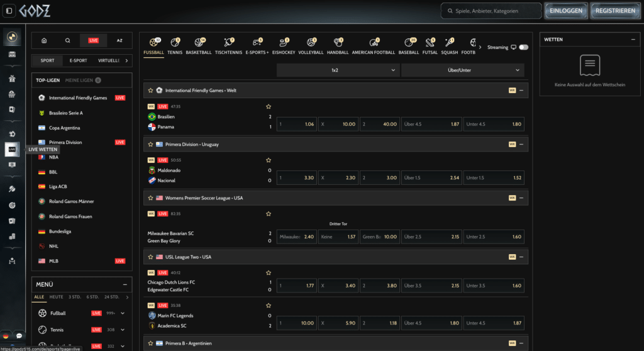Open the chat bubble icon at bottom left
The height and width of the screenshot is (351, 644).
tap(19, 336)
